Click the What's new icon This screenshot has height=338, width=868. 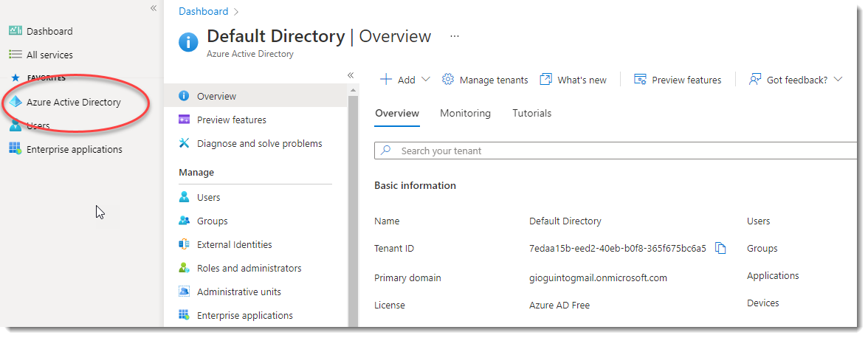coord(546,80)
